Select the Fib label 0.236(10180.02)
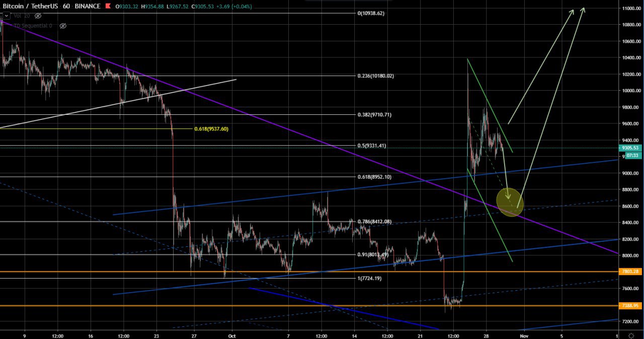The width and height of the screenshot is (644, 339). [x=376, y=76]
